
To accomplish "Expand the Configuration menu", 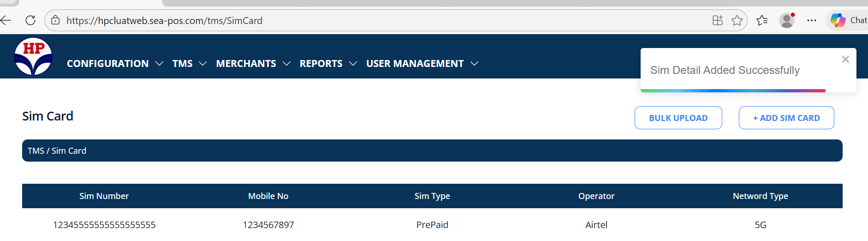I will pyautogui.click(x=115, y=63).
